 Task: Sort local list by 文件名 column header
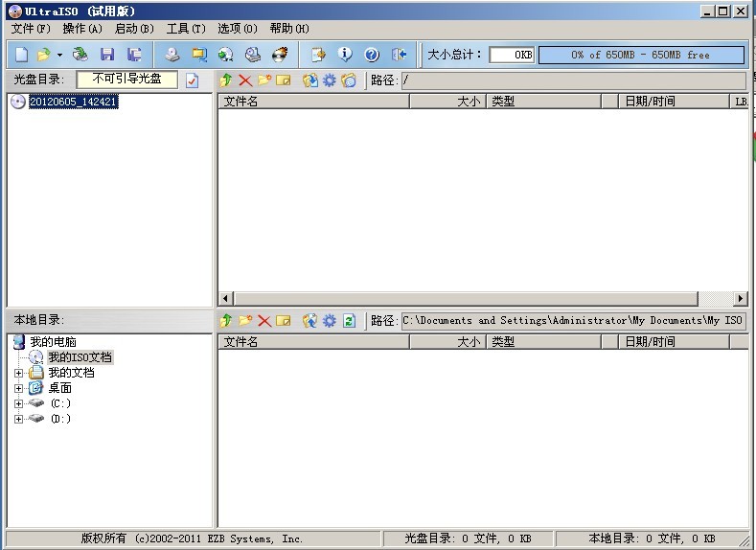314,342
